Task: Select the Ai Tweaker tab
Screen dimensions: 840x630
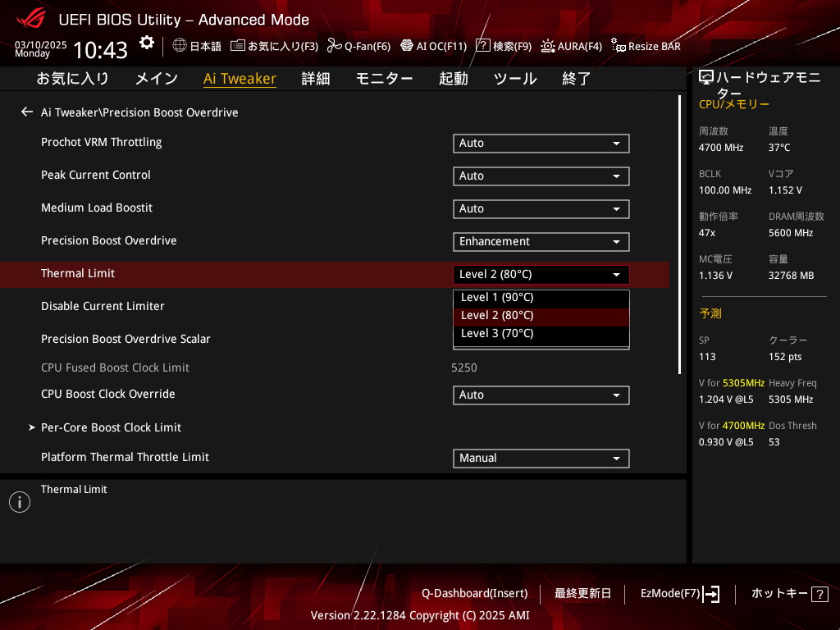Action: pyautogui.click(x=240, y=79)
